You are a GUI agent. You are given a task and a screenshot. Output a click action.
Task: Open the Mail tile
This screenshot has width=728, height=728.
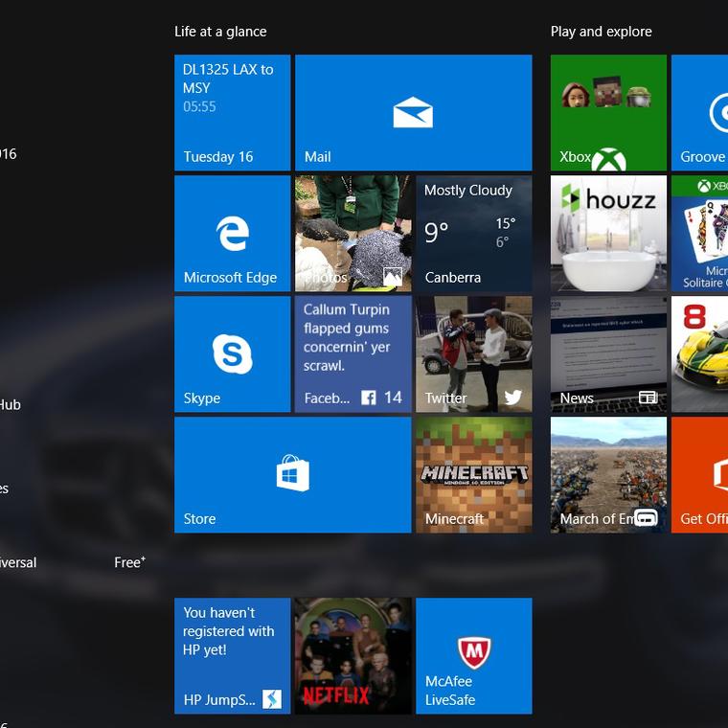pyautogui.click(x=413, y=113)
